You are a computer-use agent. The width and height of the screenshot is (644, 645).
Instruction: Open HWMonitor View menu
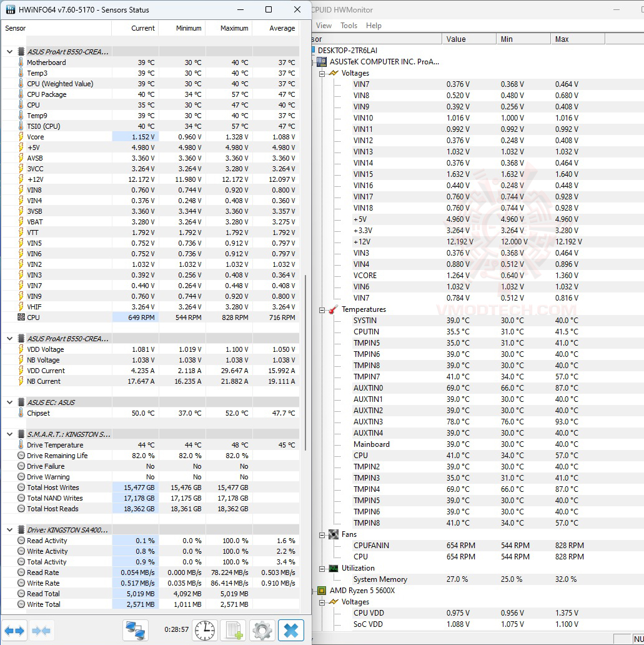click(x=324, y=26)
